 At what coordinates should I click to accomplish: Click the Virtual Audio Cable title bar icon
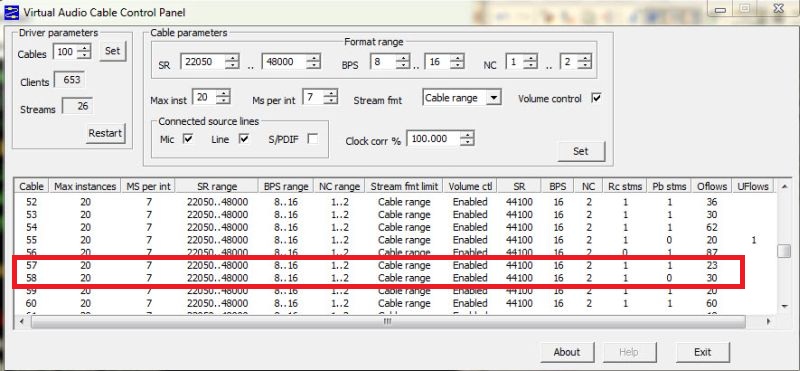click(x=11, y=12)
